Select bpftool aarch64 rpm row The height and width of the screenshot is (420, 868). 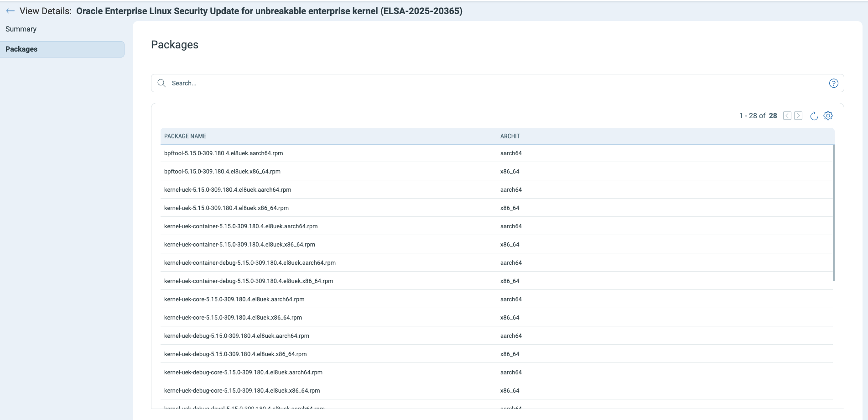tap(223, 153)
